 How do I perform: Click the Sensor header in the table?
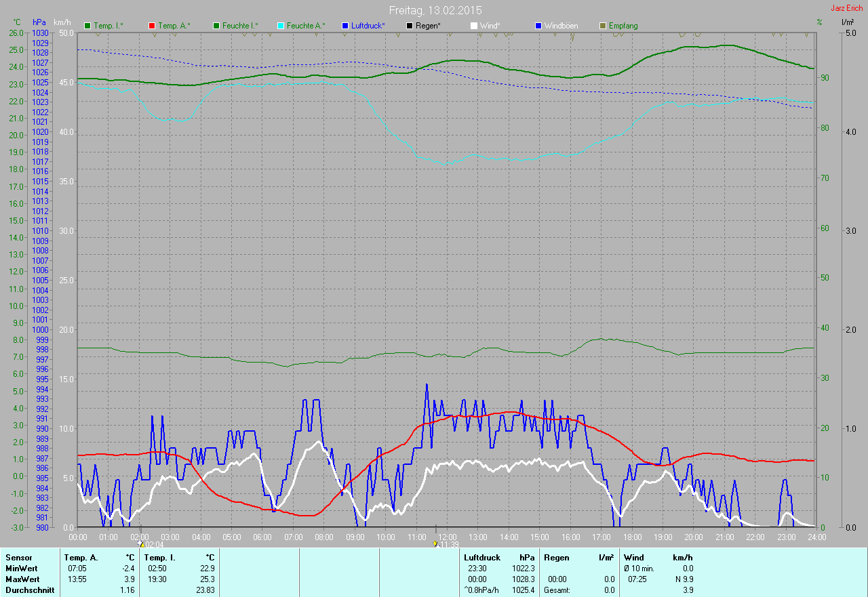[x=18, y=558]
